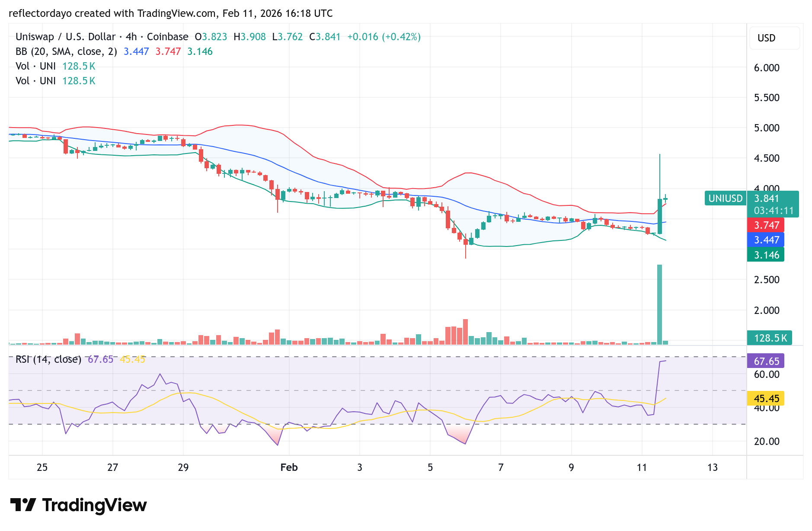812x531 pixels.
Task: Click the 20.00 RSI axis label
Action: click(767, 441)
